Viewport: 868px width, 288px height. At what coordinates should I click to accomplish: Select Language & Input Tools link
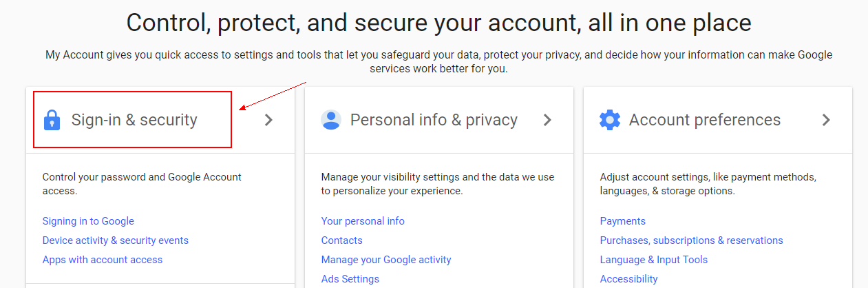(654, 260)
